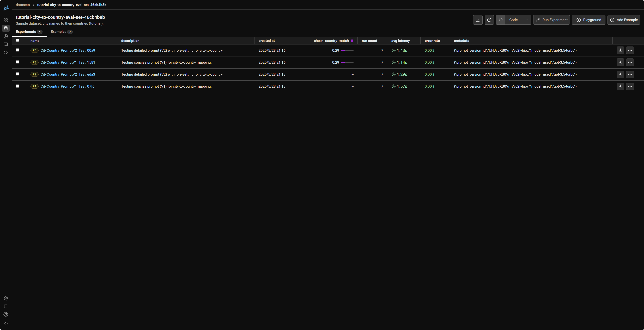Open more actions for experiment #3
Screen dimensions: 644x330
pos(630,62)
